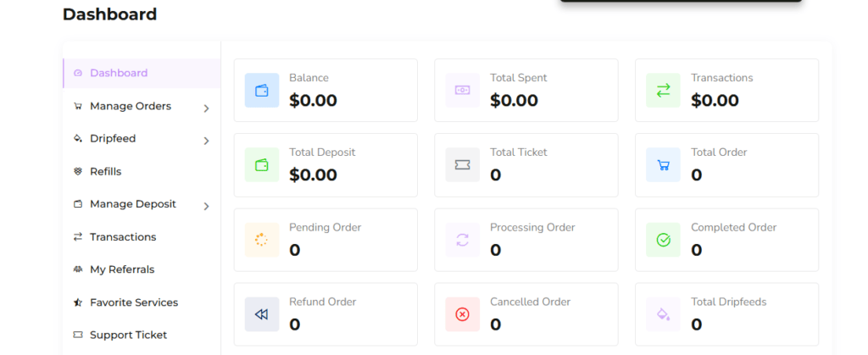Viewport: 868px width, 355px height.
Task: Select Dashboard in the sidebar
Action: [x=119, y=73]
